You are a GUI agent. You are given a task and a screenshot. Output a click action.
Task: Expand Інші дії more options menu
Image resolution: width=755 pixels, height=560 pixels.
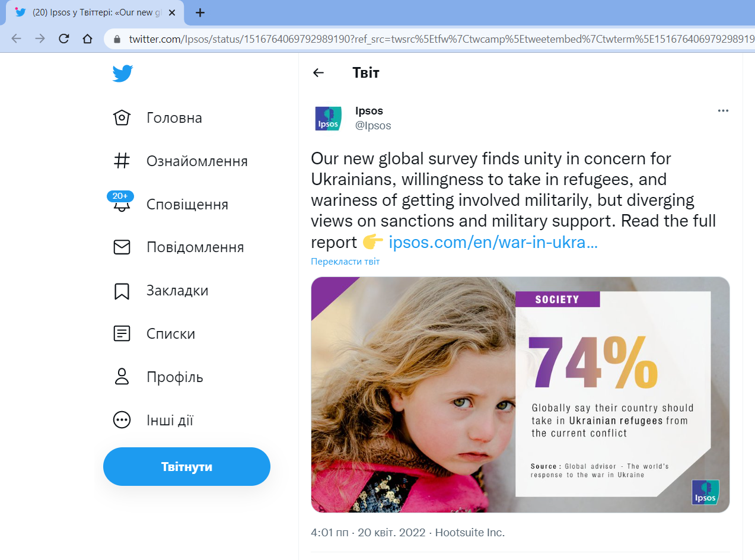pos(122,420)
